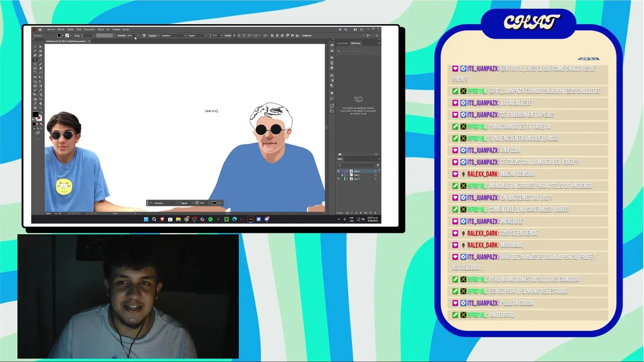The width and height of the screenshot is (644, 362).
Task: Select the Rotate tool
Action: [x=35, y=73]
